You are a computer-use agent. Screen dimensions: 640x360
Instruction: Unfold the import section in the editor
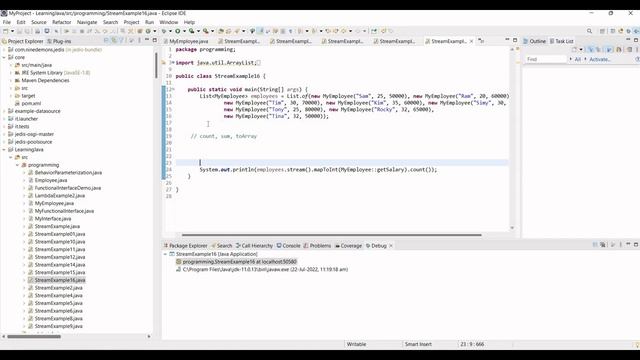click(172, 63)
